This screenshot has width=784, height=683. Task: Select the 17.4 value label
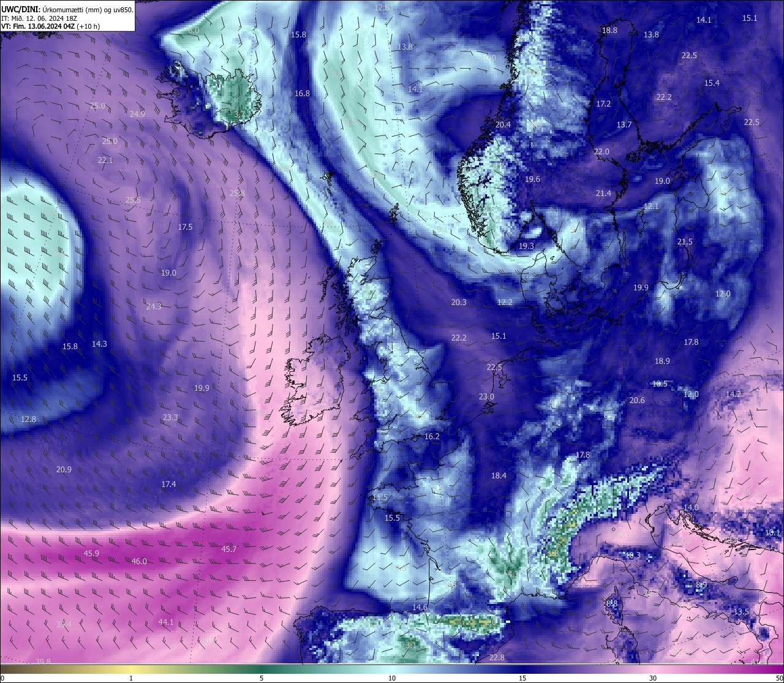pos(168,484)
